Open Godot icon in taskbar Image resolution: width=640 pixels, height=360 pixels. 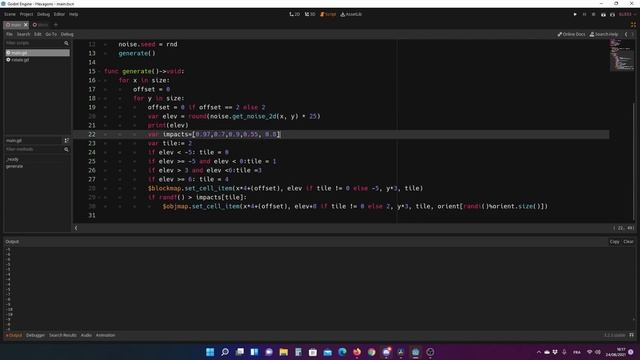(x=416, y=352)
